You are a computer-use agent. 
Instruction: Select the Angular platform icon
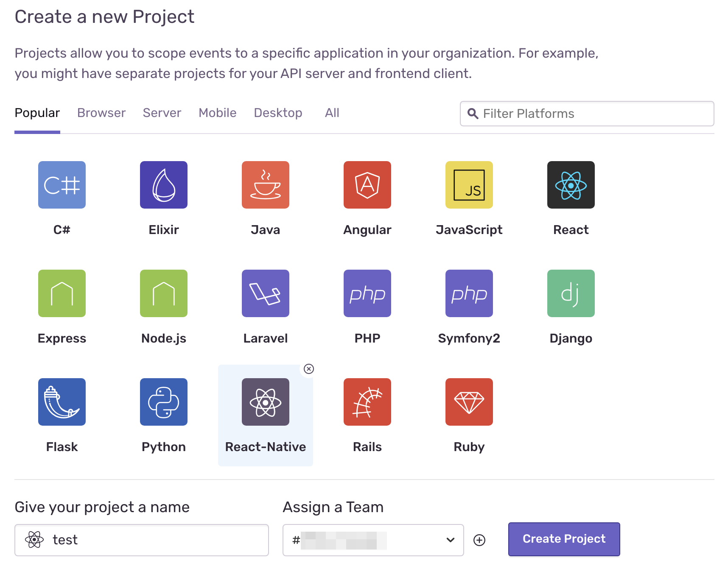point(367,185)
